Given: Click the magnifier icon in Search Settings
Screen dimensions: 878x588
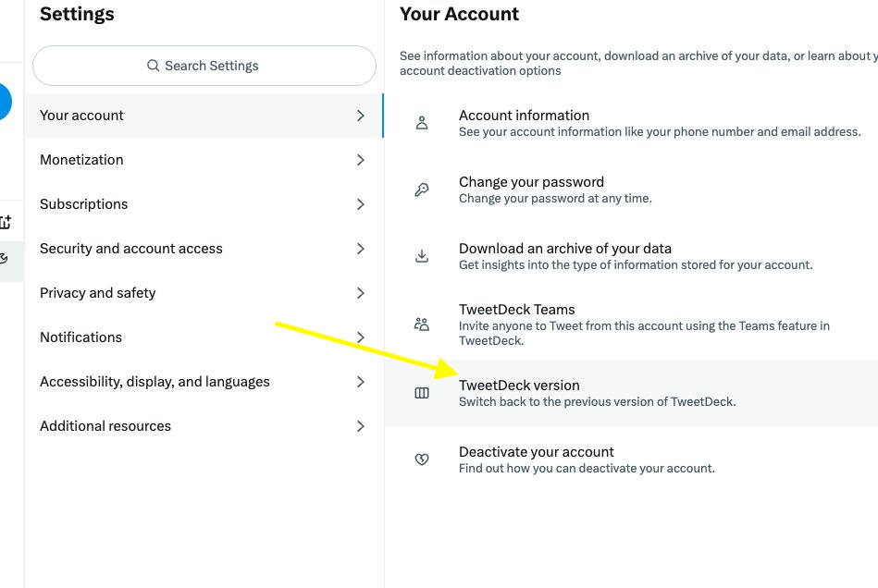Looking at the screenshot, I should coord(154,66).
